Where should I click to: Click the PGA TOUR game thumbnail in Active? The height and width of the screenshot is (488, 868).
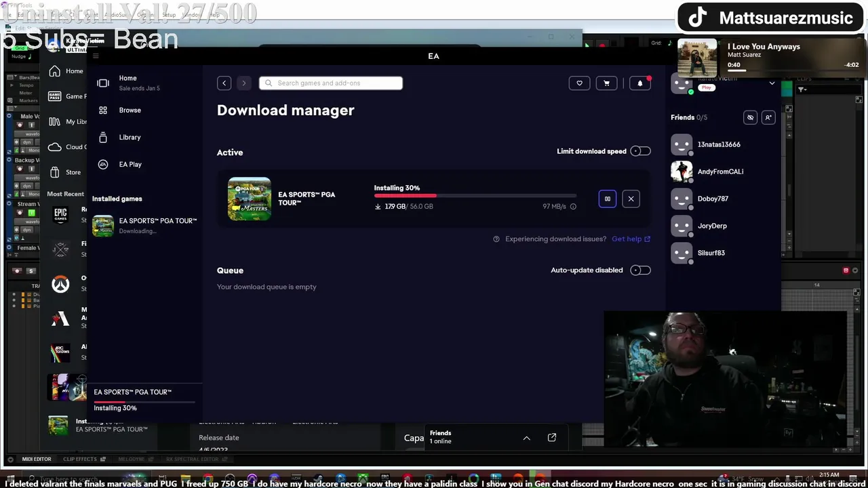249,199
